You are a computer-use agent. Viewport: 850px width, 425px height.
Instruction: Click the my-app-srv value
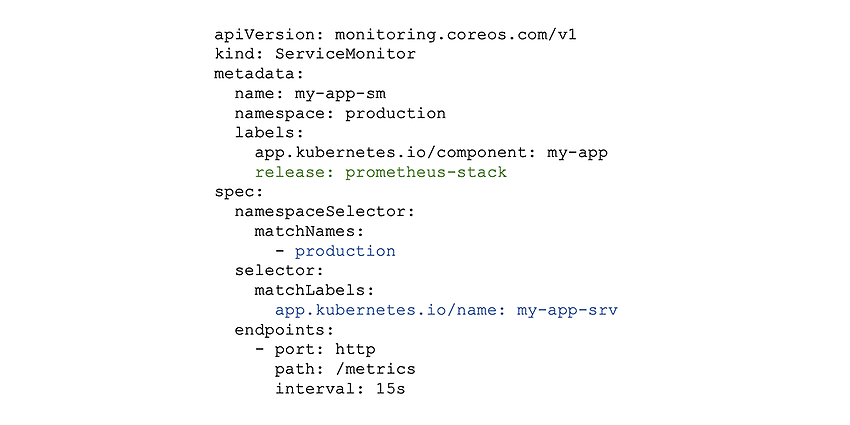(568, 311)
